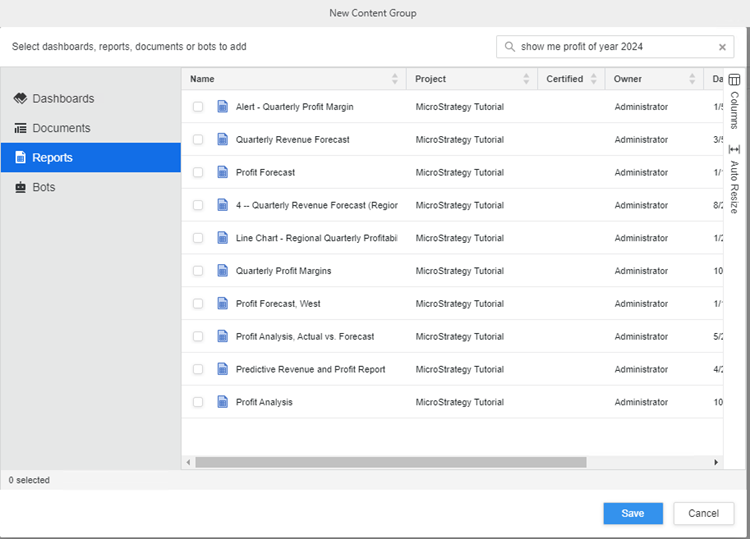Sort by the Name column arrows
This screenshot has width=750, height=539.
click(x=395, y=79)
